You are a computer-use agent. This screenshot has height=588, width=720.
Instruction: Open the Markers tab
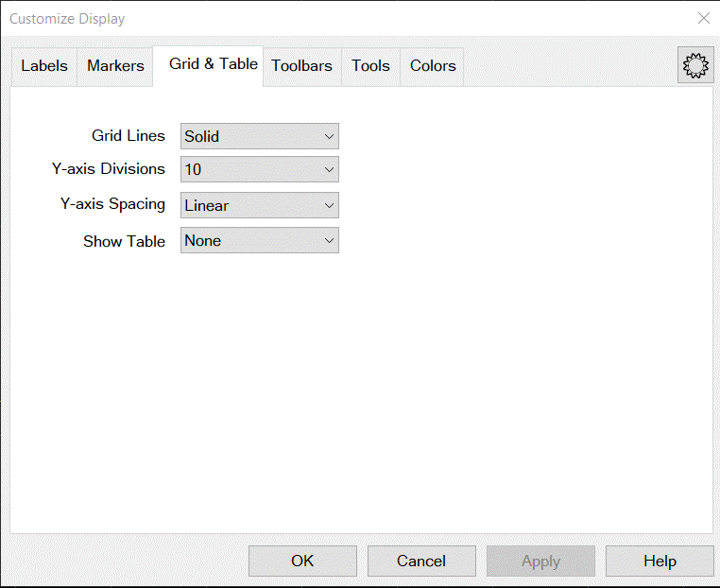click(x=115, y=66)
